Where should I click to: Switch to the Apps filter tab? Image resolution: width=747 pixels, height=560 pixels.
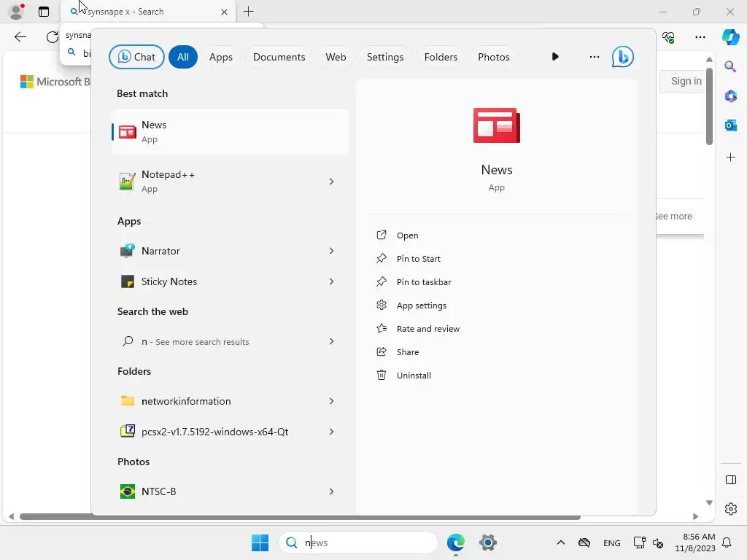point(220,57)
